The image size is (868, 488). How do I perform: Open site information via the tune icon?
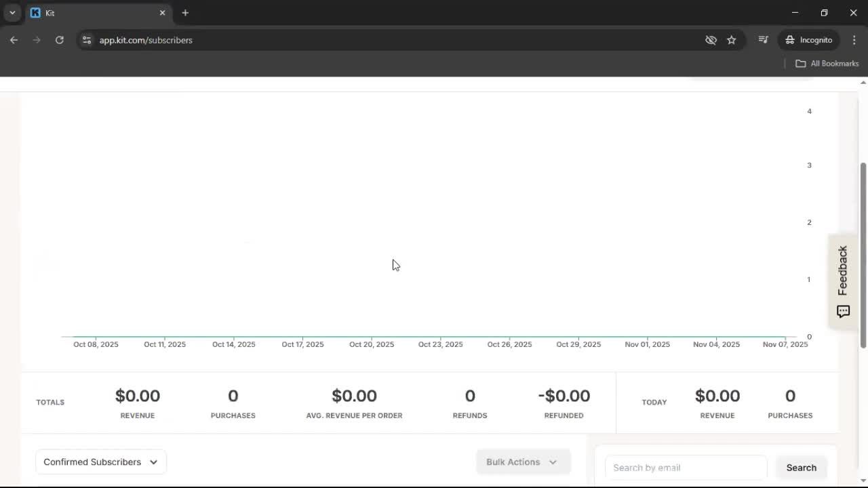(87, 40)
